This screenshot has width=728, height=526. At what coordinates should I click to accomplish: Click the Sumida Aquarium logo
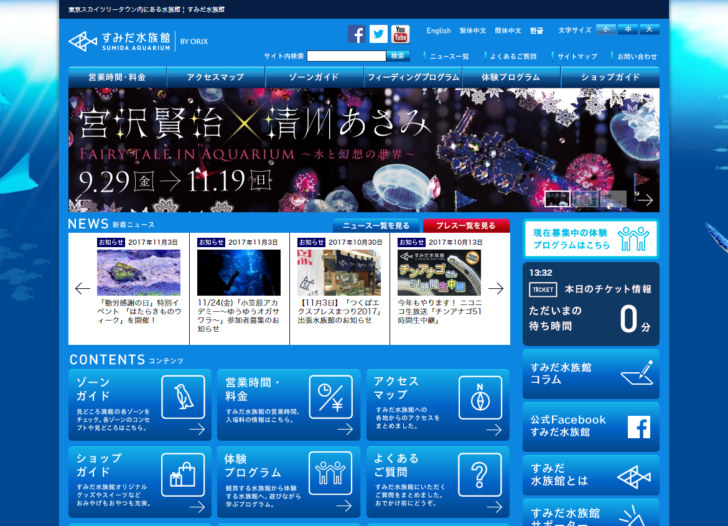click(119, 41)
